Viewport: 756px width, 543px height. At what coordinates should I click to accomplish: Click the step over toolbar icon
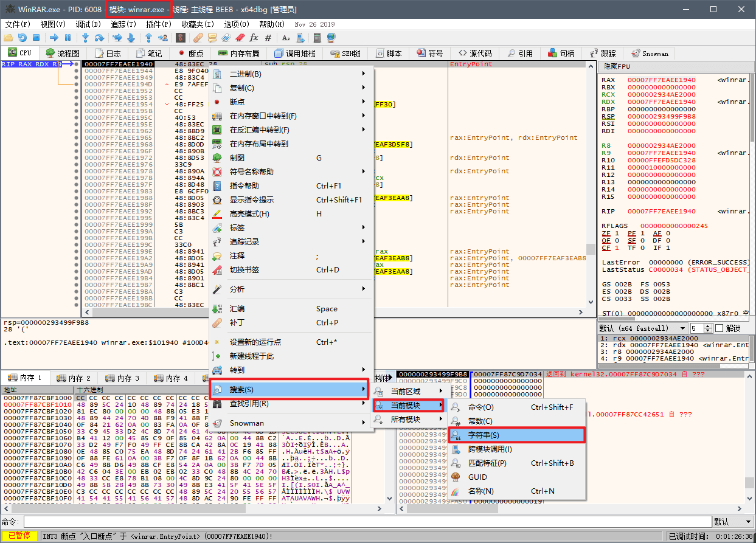(99, 37)
